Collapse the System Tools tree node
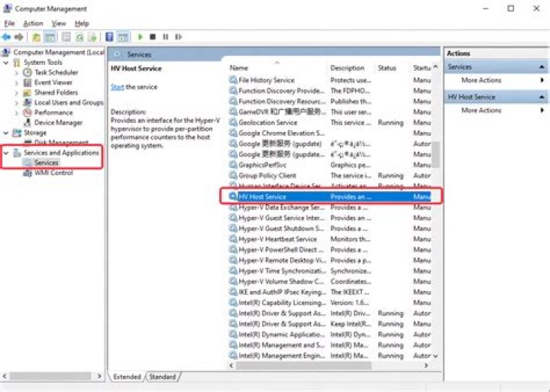The image size is (550, 392). point(6,63)
